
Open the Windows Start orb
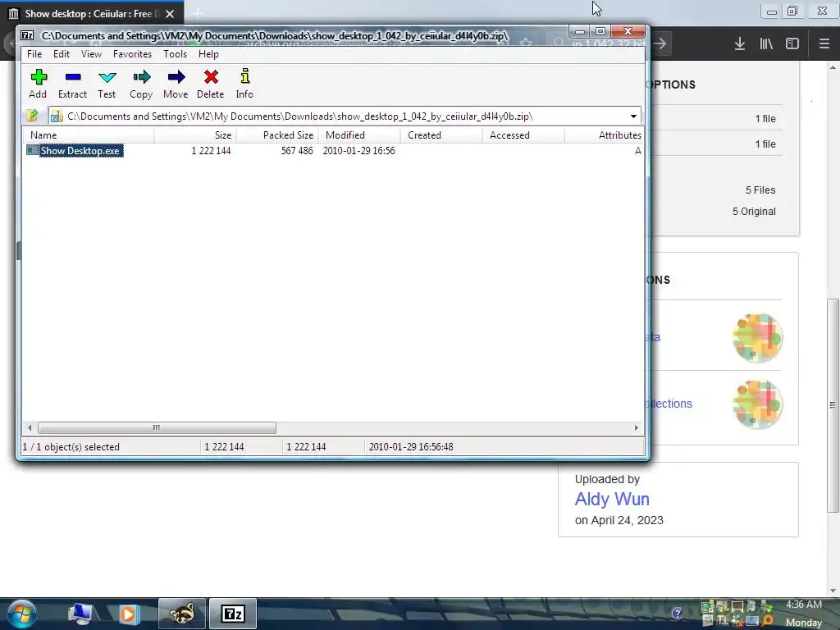tap(21, 614)
